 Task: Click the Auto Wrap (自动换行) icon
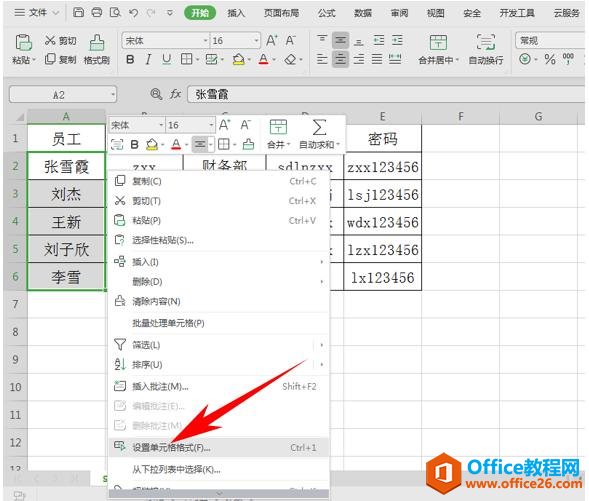(486, 42)
